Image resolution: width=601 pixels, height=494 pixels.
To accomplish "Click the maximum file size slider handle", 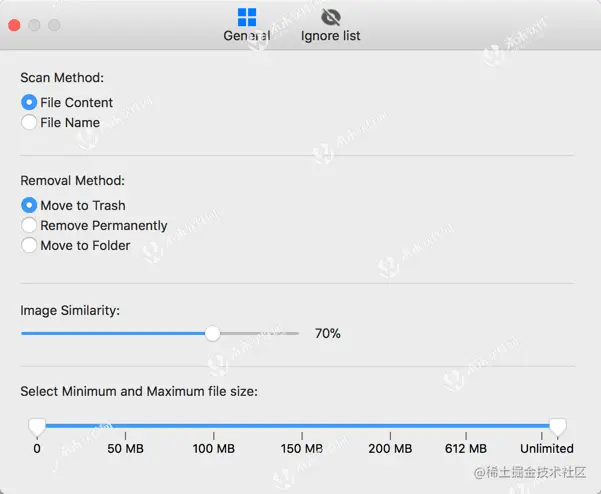I will (558, 427).
